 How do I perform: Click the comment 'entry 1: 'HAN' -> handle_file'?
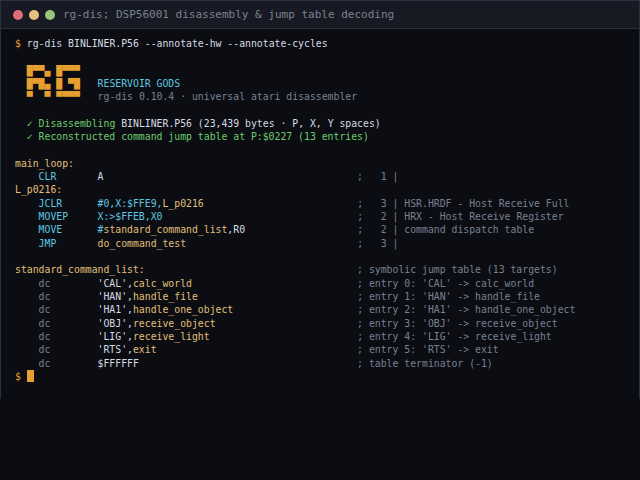tap(454, 296)
